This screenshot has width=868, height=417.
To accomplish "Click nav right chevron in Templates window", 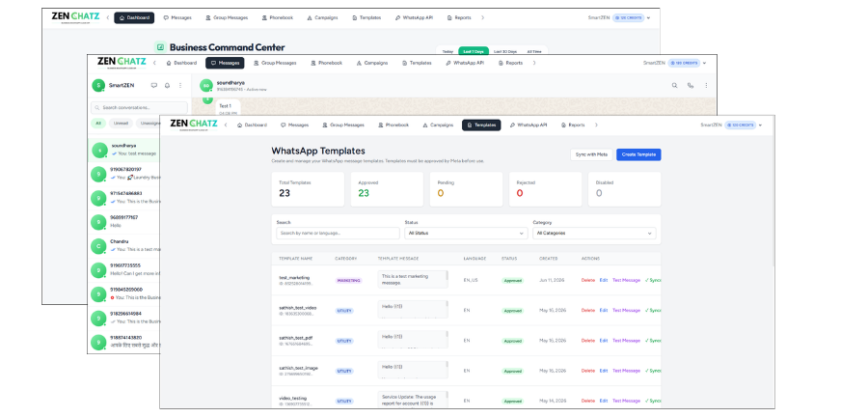I will pos(596,125).
